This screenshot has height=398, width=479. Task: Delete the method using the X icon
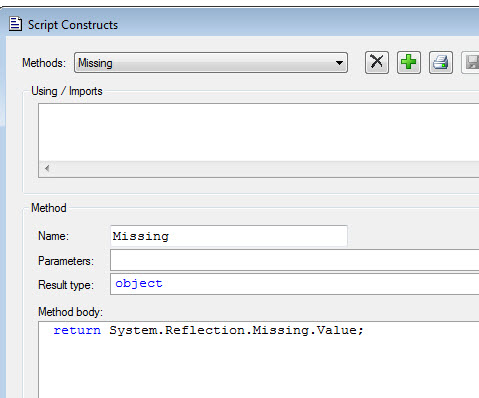pos(377,62)
